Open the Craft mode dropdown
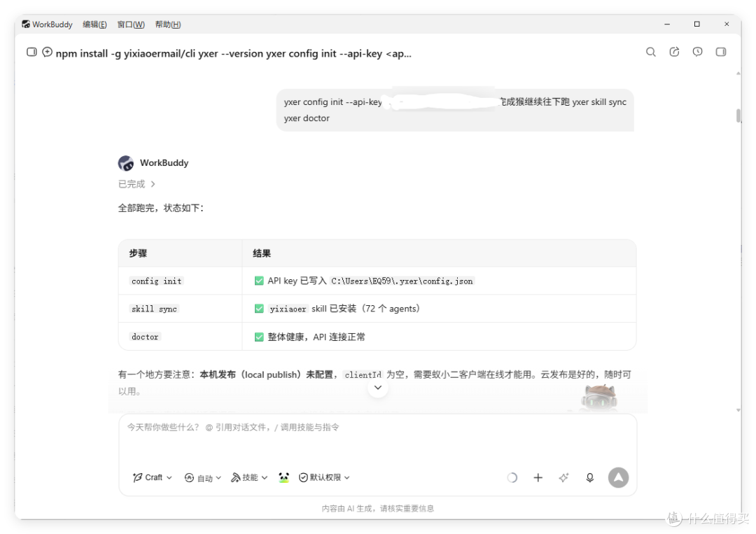Viewport: 756px width, 534px height. (x=153, y=477)
